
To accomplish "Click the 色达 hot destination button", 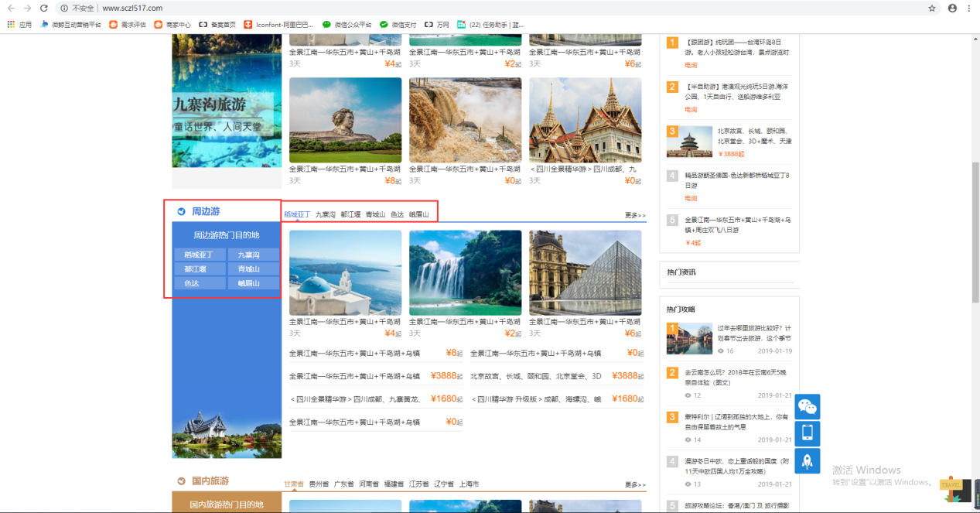I will click(200, 283).
